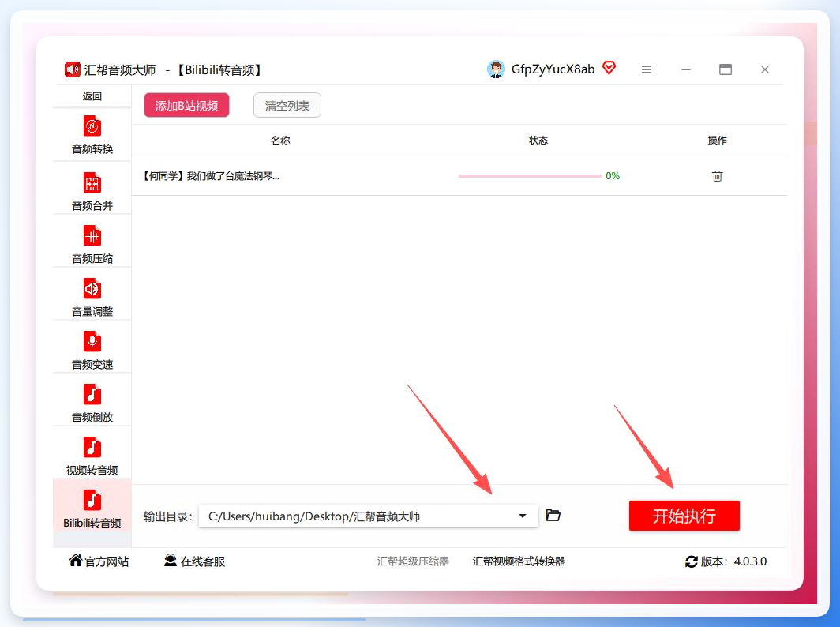Open the 音频转换 audio conversion tool
The height and width of the screenshot is (627, 840).
pyautogui.click(x=92, y=135)
